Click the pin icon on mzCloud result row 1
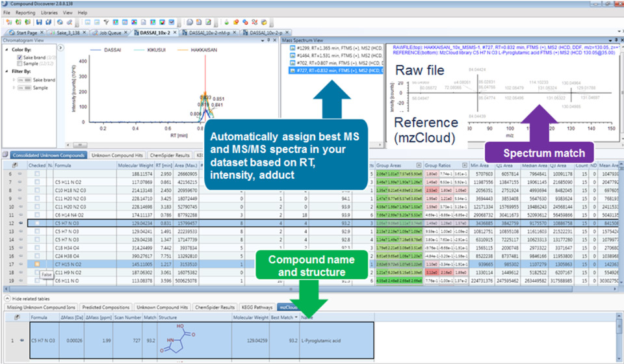 (x=22, y=341)
